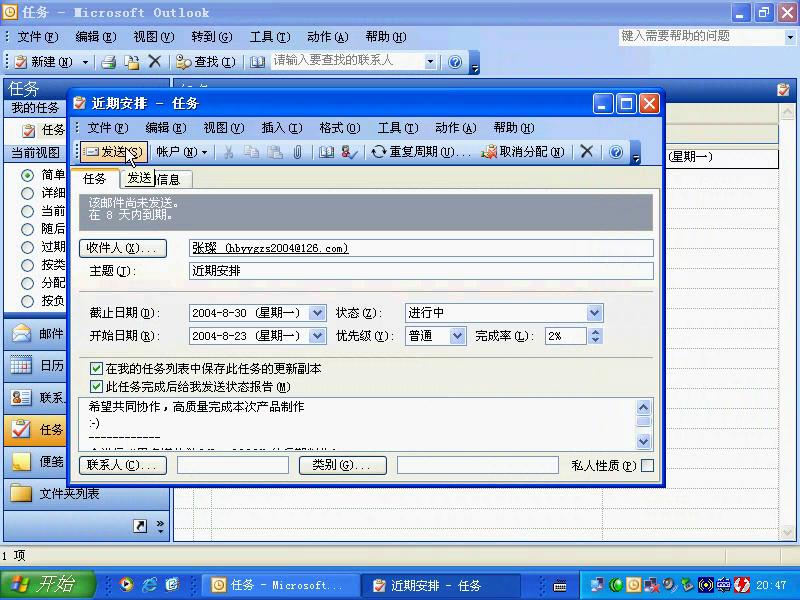Open 重复周期 recurrence settings
The width and height of the screenshot is (800, 600).
click(x=421, y=152)
